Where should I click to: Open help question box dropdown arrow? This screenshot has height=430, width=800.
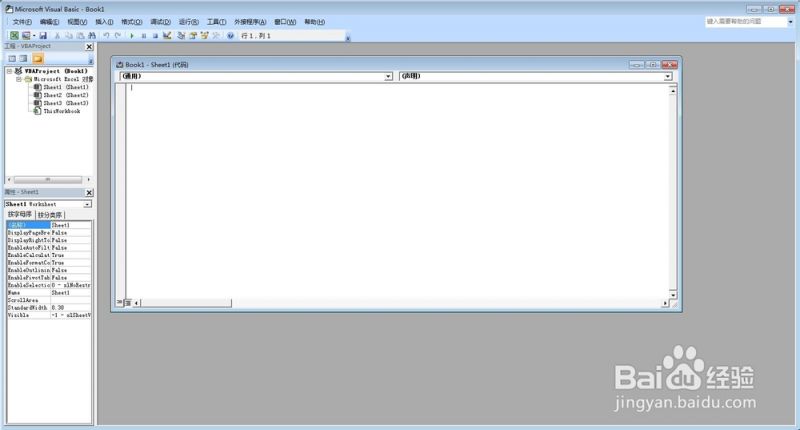click(x=790, y=21)
